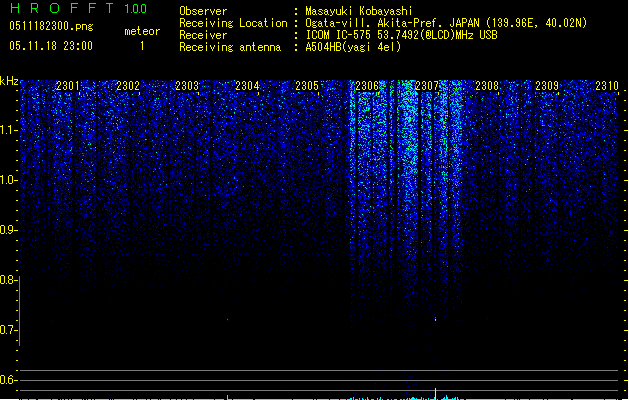Viewport: 629px width, 400px height.
Task: Click the 2309 time marker
Action: [547, 86]
